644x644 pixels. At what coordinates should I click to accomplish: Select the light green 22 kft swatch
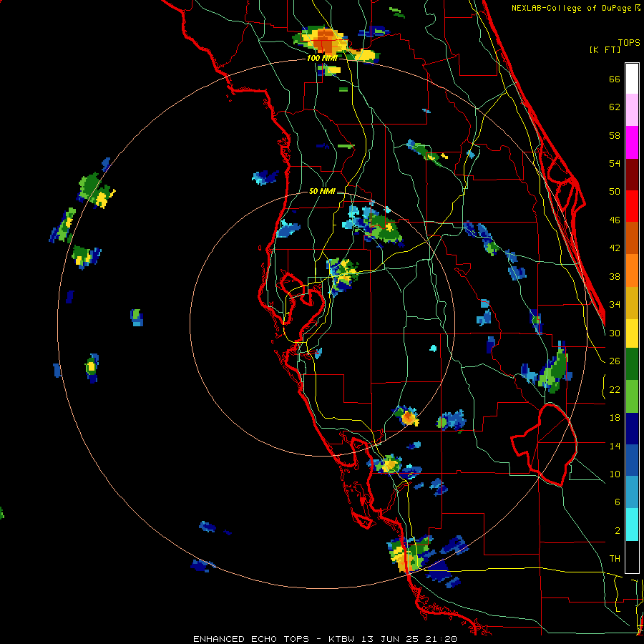coord(632,396)
